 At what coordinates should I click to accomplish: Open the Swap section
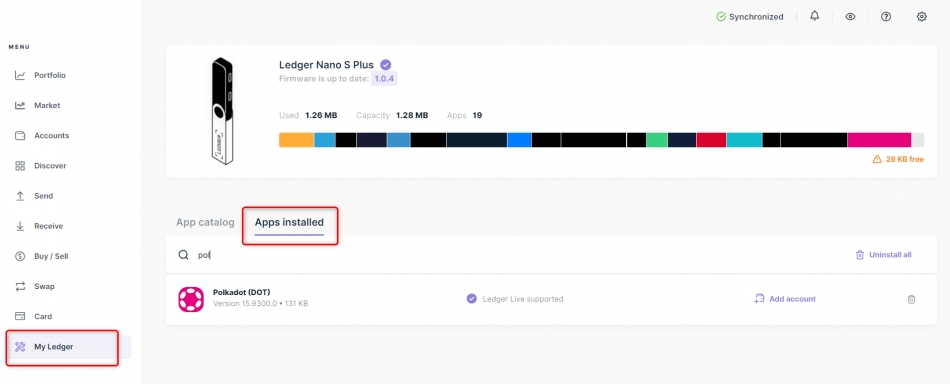pos(44,286)
